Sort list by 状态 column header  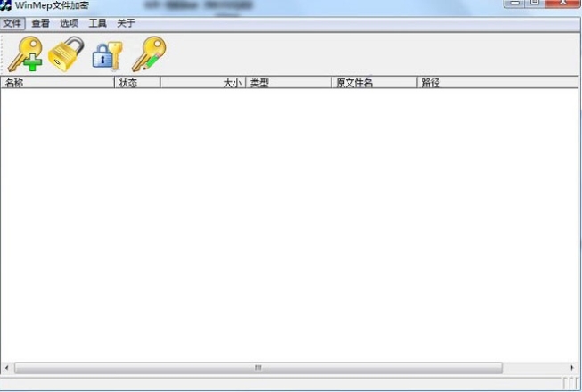(137, 83)
